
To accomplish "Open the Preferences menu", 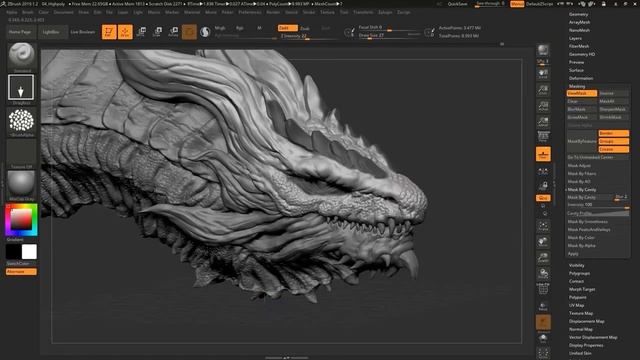I will click(x=250, y=12).
